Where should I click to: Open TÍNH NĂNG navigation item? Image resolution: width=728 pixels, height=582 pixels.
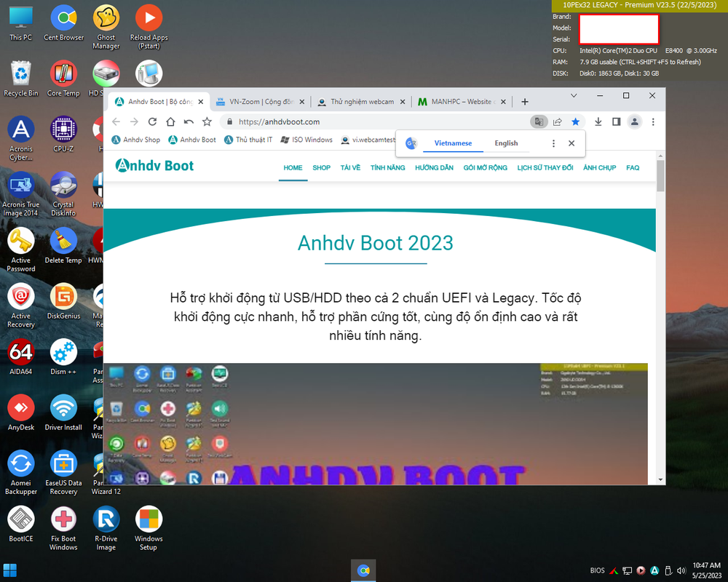click(388, 167)
